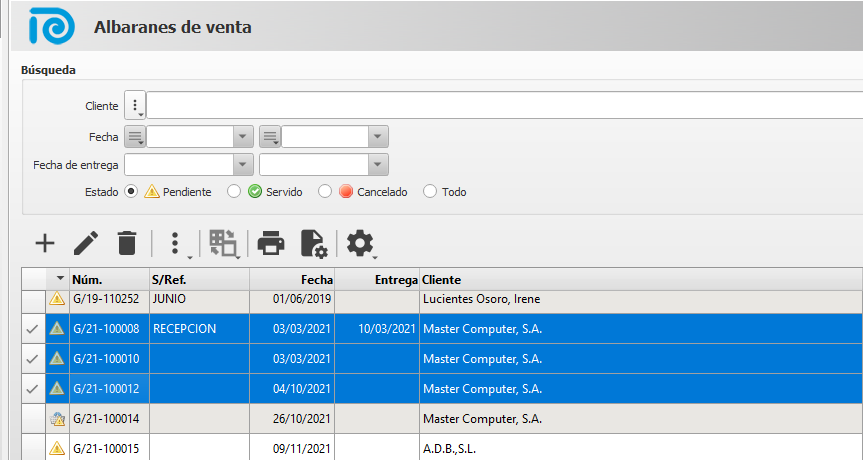Select the Todo status radio button
863x460 pixels.
430,192
